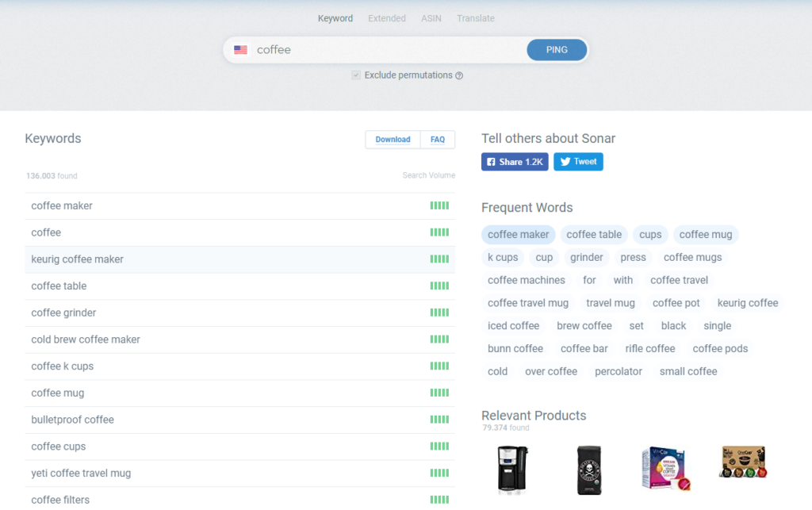The width and height of the screenshot is (812, 510).
Task: Click the volume bars beside "bulletproof coffee"
Action: 440,419
